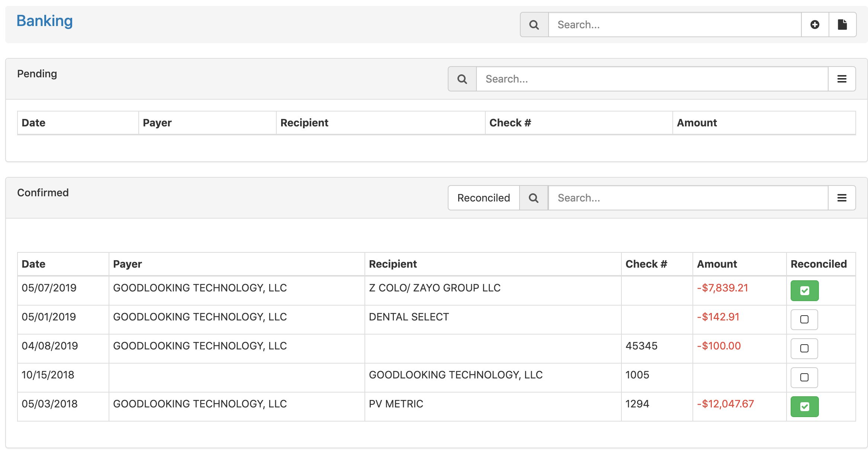Image resolution: width=868 pixels, height=455 pixels.
Task: Uncheck reconciled for Z COLO/ ZAYO GROUP row
Action: coord(804,291)
